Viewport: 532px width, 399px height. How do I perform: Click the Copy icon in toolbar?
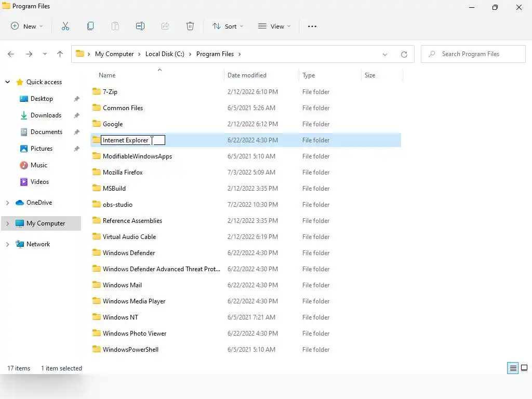(x=90, y=26)
